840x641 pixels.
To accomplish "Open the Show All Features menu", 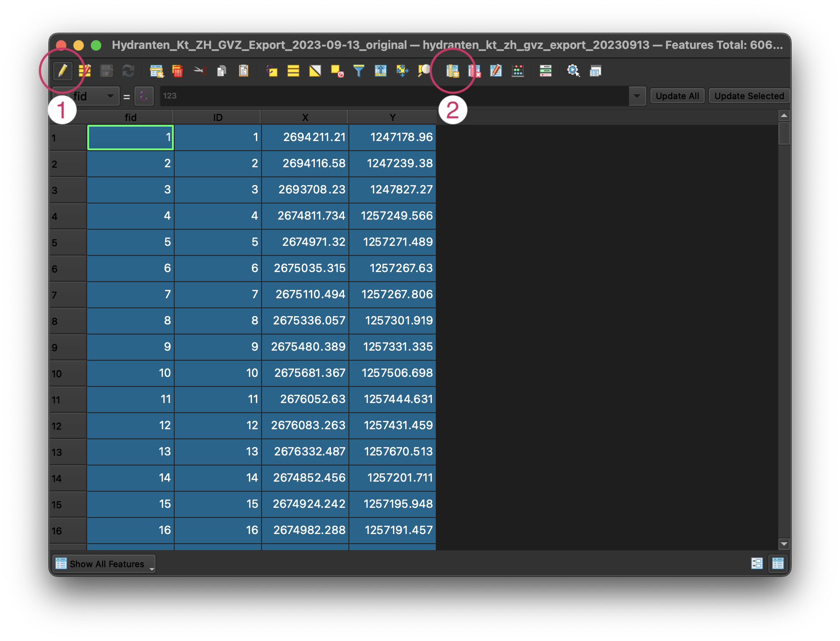I will point(104,564).
